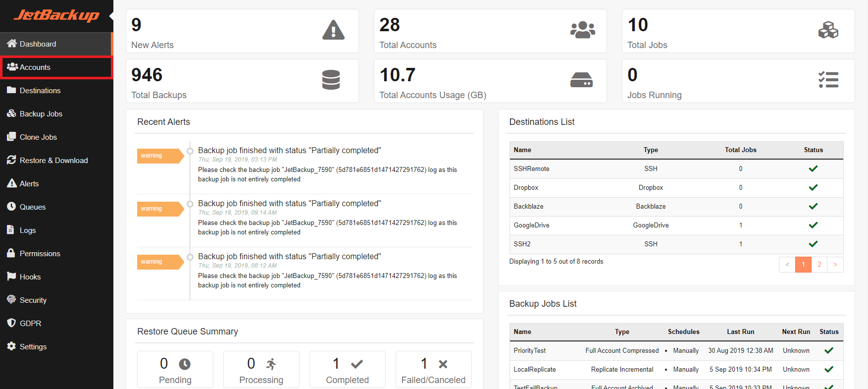Open Restore & Download section

tap(56, 160)
